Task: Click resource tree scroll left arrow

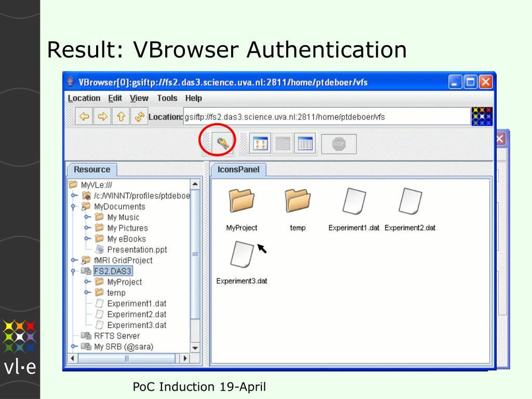Action: [72, 358]
